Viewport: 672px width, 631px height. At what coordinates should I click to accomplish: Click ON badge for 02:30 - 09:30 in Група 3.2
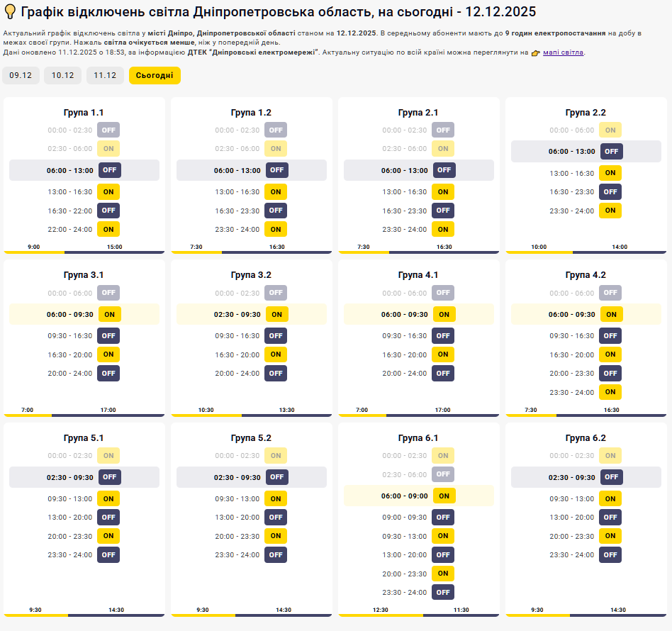276,314
